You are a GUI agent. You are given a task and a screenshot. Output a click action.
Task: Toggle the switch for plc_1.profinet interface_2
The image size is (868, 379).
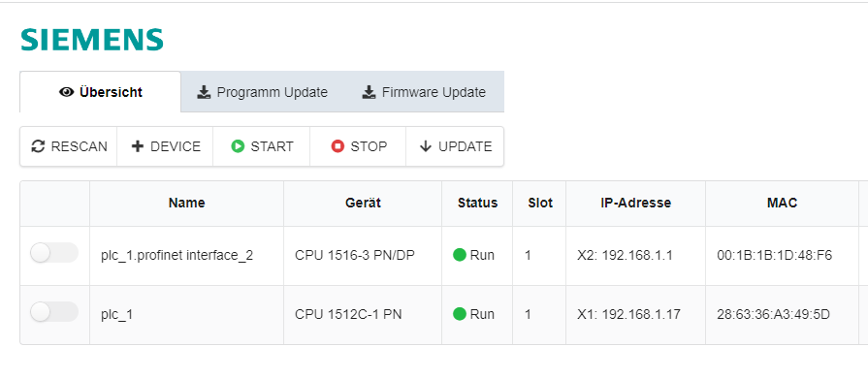tap(54, 253)
